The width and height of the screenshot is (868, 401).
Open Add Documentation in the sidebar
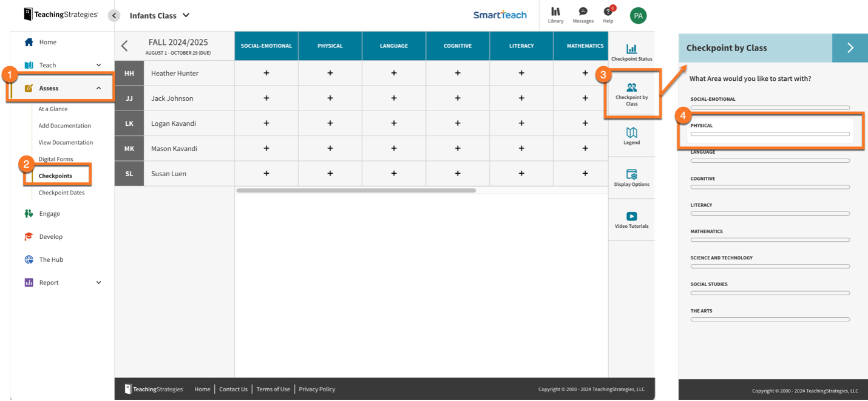(64, 126)
